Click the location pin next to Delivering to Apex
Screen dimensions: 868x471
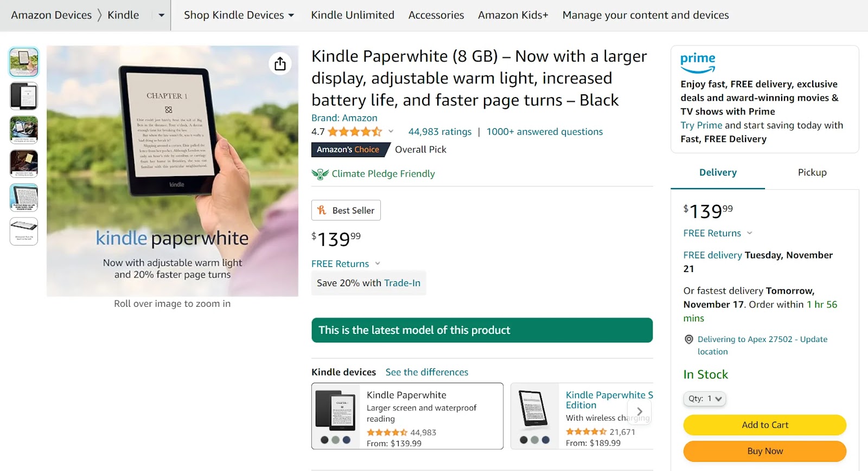[x=688, y=339]
